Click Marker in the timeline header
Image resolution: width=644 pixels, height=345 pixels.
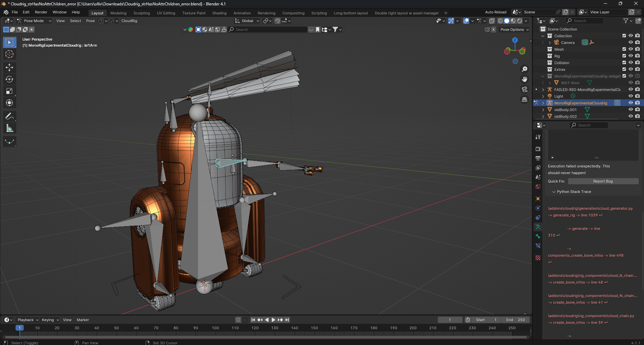[x=83, y=320]
